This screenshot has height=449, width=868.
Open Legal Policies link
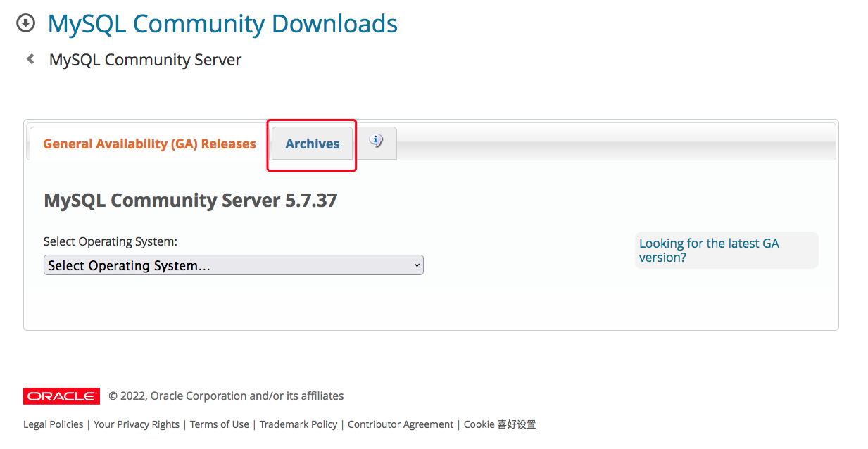(x=53, y=424)
